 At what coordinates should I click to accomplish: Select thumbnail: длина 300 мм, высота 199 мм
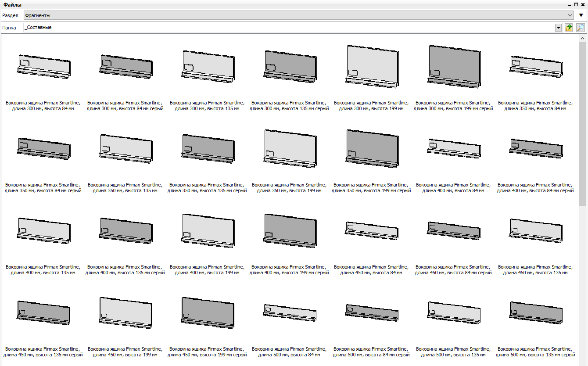[372, 66]
